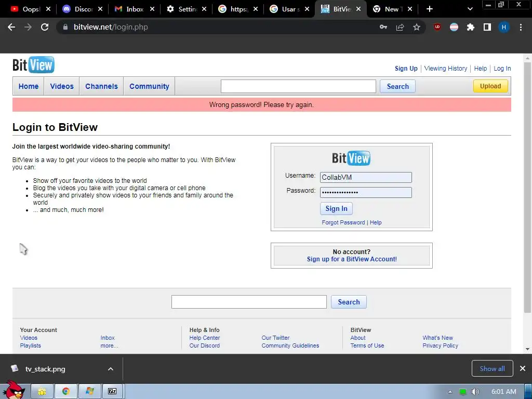Open the What's New footer link
Viewport: 532px width, 399px height.
click(x=437, y=338)
